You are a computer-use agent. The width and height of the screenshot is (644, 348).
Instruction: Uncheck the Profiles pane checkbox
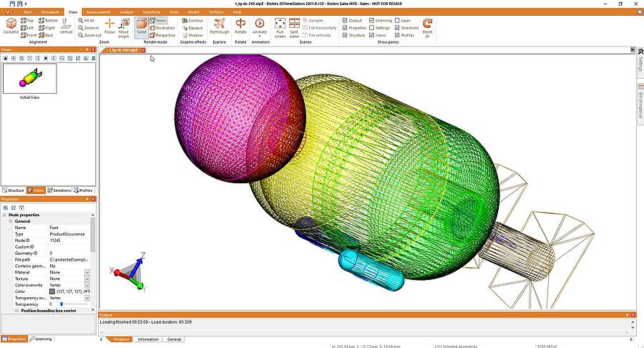(x=397, y=35)
